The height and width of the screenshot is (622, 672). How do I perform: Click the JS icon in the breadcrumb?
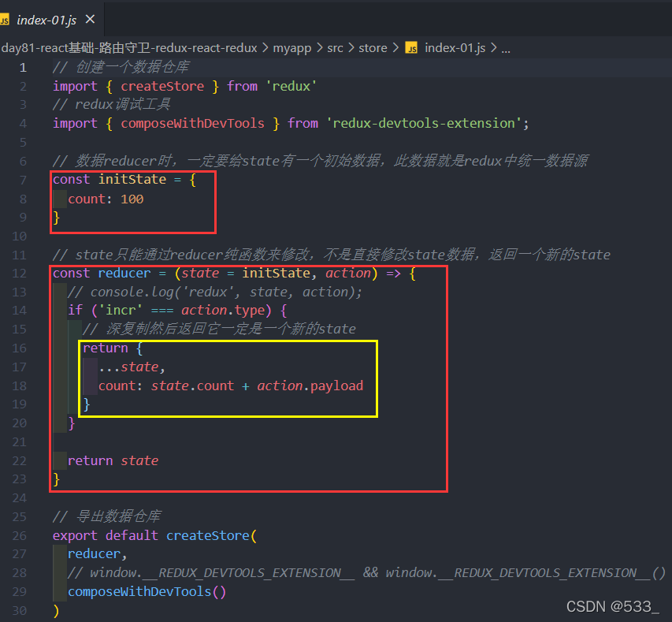(412, 48)
